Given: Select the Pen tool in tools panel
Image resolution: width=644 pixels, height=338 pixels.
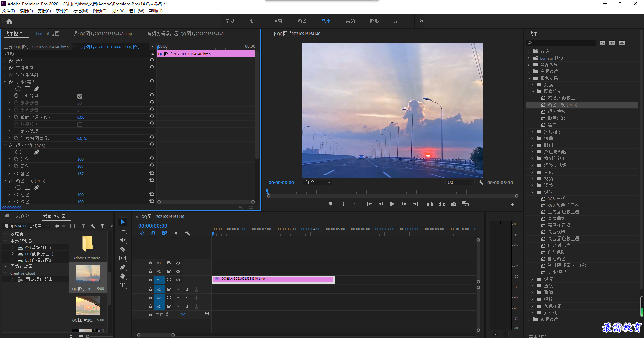Looking at the screenshot, I should (123, 267).
